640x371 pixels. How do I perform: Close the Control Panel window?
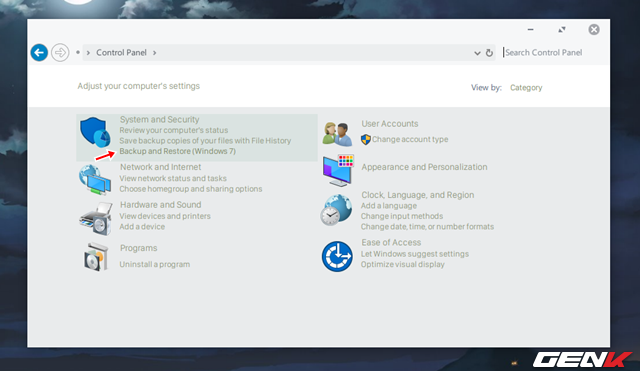pyautogui.click(x=594, y=29)
